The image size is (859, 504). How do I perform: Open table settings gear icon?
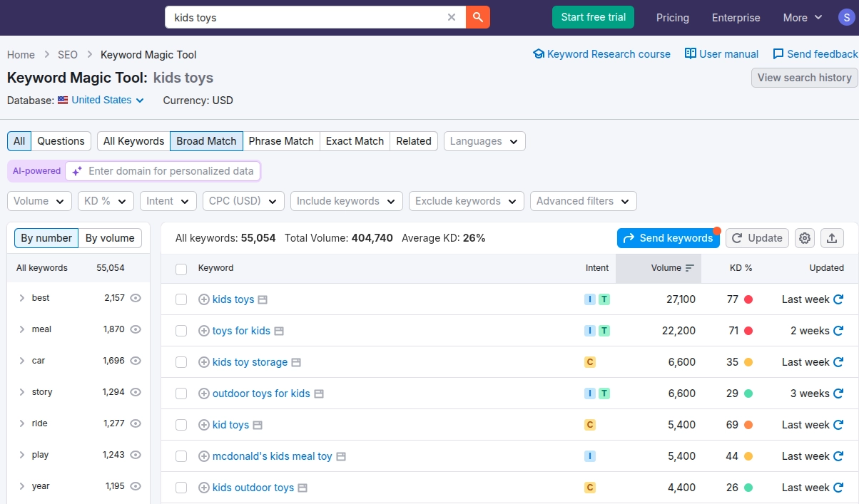pyautogui.click(x=805, y=238)
